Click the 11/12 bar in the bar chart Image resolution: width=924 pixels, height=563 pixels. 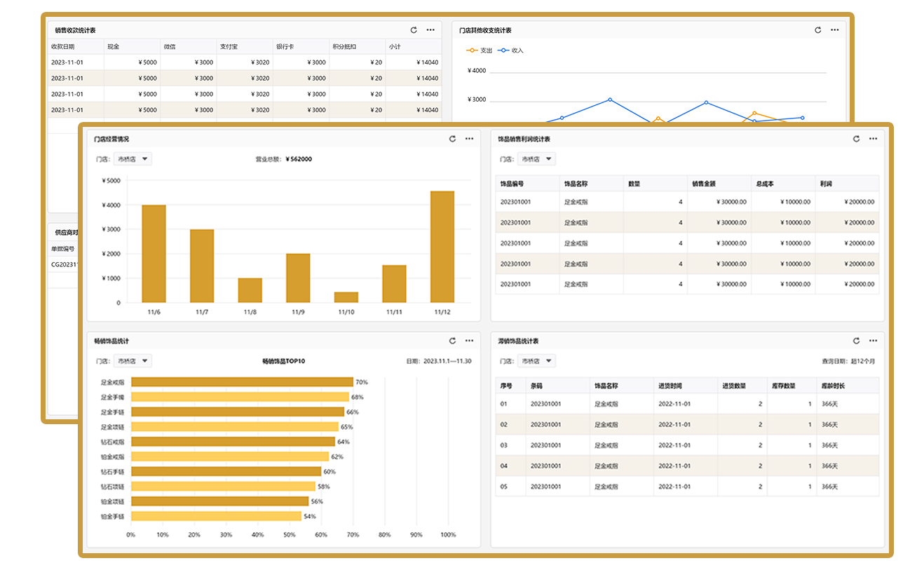(x=442, y=246)
